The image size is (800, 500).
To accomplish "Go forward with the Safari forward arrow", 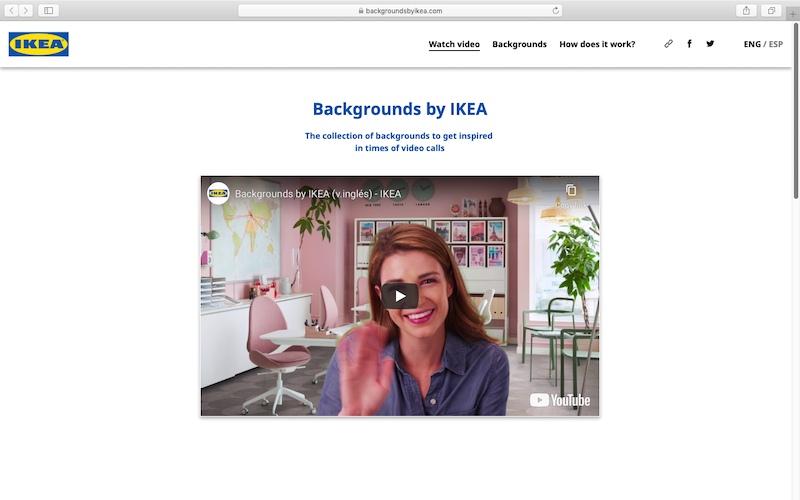I will point(26,10).
